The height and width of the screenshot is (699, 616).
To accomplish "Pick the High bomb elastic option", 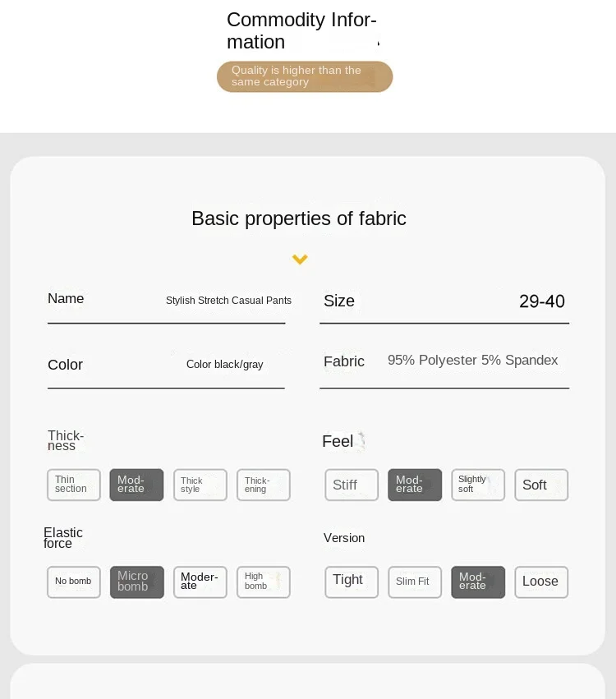I will [x=263, y=582].
